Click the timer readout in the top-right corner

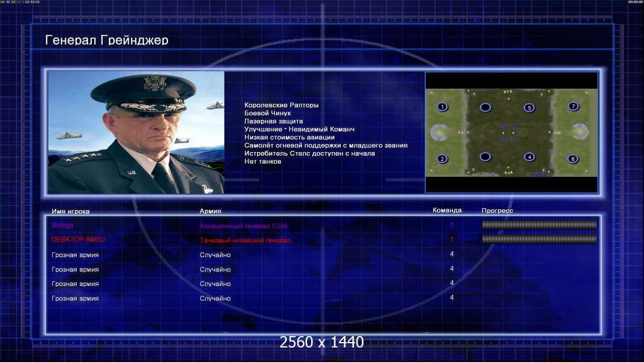pos(636,2)
